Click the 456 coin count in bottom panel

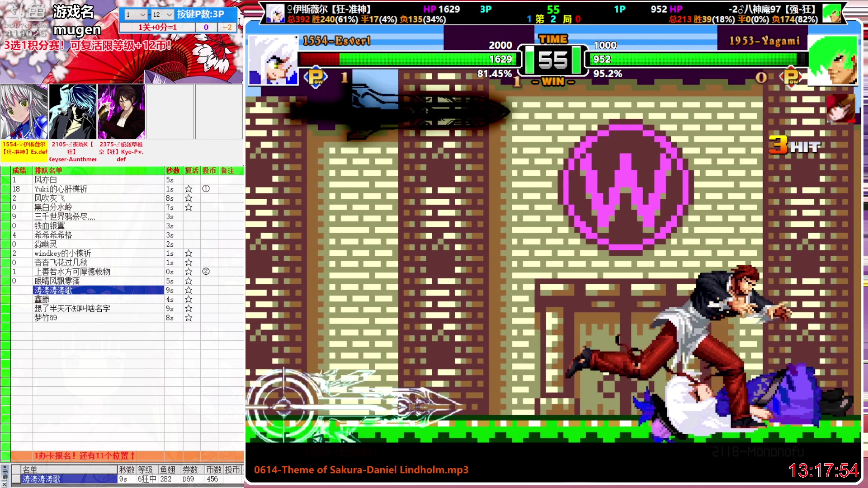212,479
